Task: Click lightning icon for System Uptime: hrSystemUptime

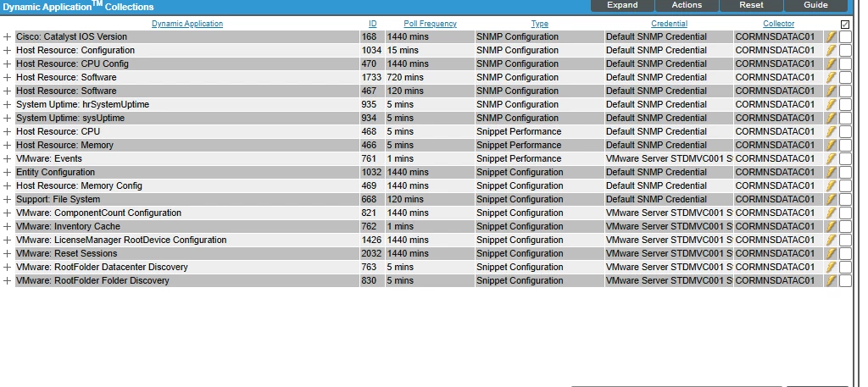Action: [831, 104]
